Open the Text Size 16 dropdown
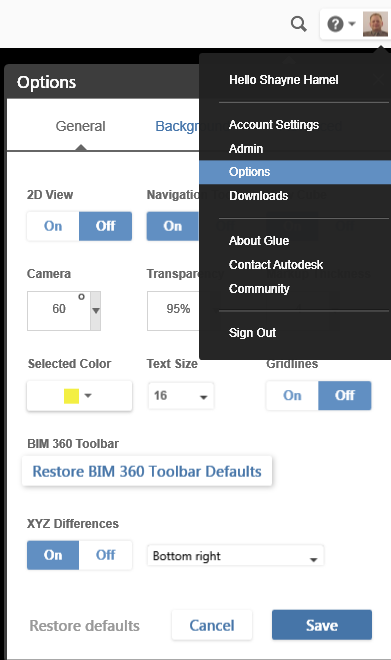The image size is (391, 660). (x=181, y=396)
